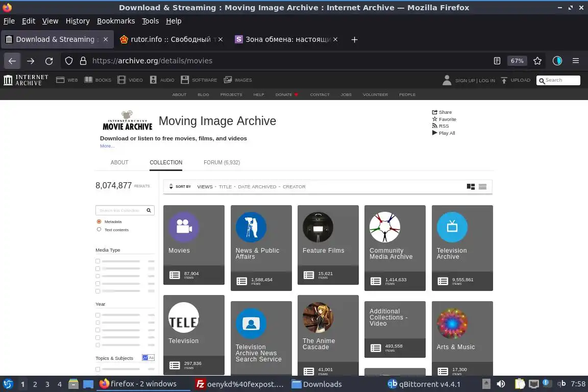Viewport: 588px width, 392px height.
Task: Reload the page
Action: point(49,61)
